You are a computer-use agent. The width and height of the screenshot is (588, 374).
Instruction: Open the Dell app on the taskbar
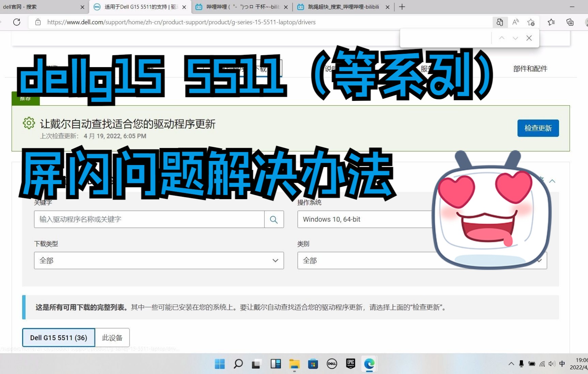[x=332, y=364]
